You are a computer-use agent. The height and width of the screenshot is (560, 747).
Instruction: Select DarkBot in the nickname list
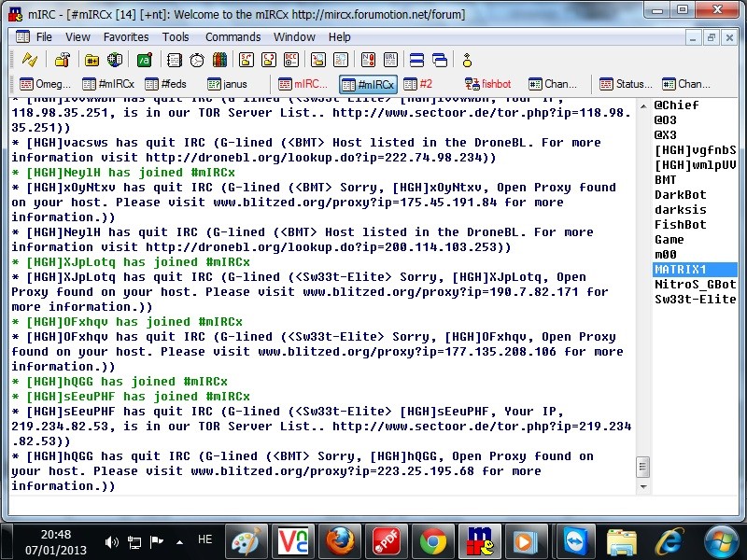(681, 195)
